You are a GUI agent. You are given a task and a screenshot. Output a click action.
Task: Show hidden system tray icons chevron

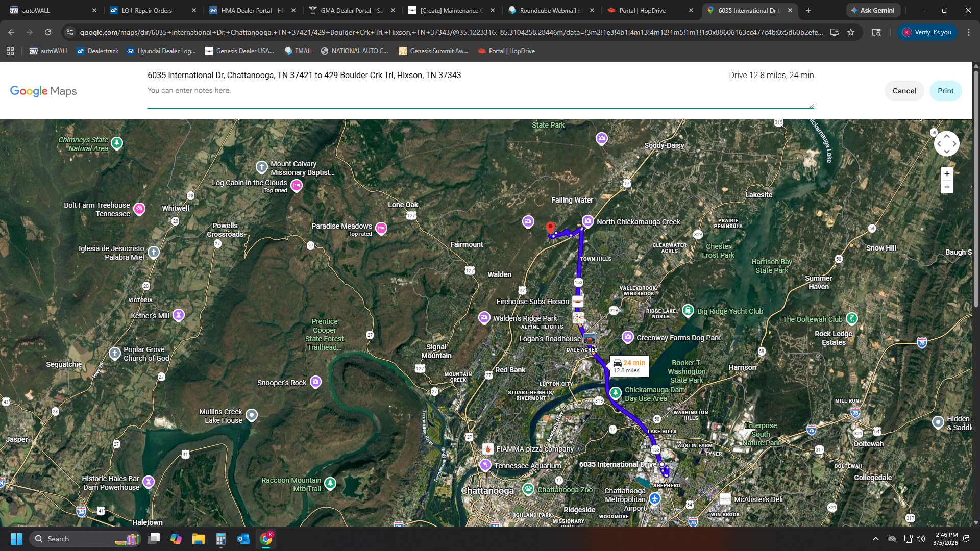coord(876,539)
